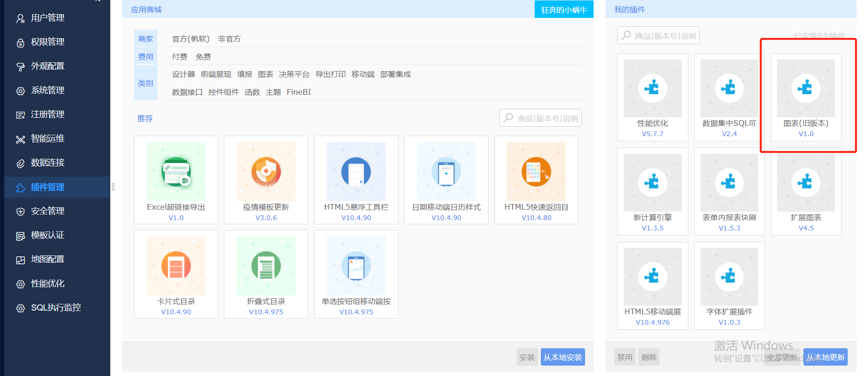Screen dimensions: 868x376
Task: Choose the 前端展现 category filter
Action: pos(216,74)
